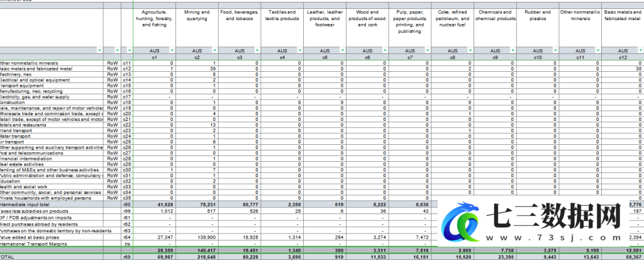Open filter dropdown for the sector name column

100,50
